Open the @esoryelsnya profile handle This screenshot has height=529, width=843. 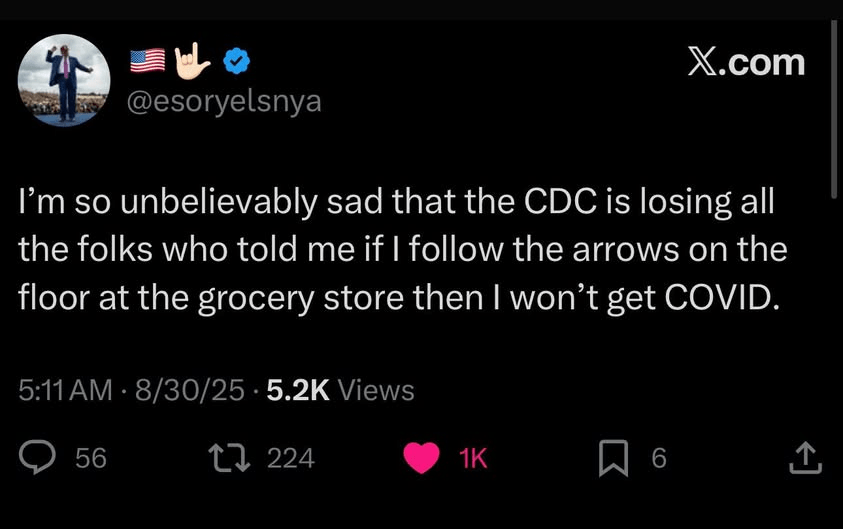pyautogui.click(x=226, y=101)
